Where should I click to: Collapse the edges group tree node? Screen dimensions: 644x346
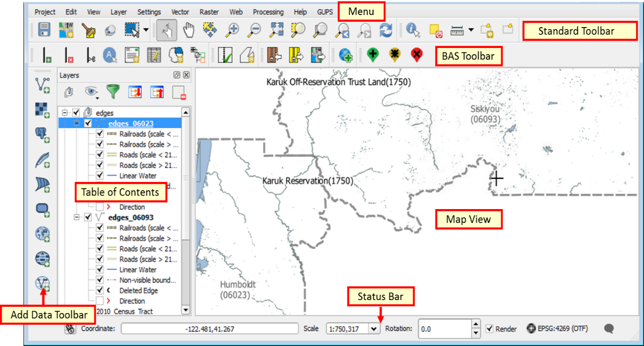pyautogui.click(x=65, y=113)
